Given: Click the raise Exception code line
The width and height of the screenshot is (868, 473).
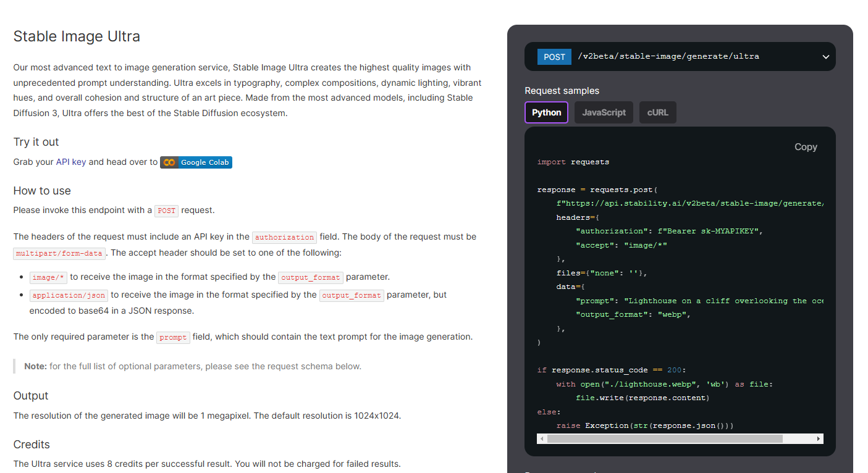Looking at the screenshot, I should point(645,425).
